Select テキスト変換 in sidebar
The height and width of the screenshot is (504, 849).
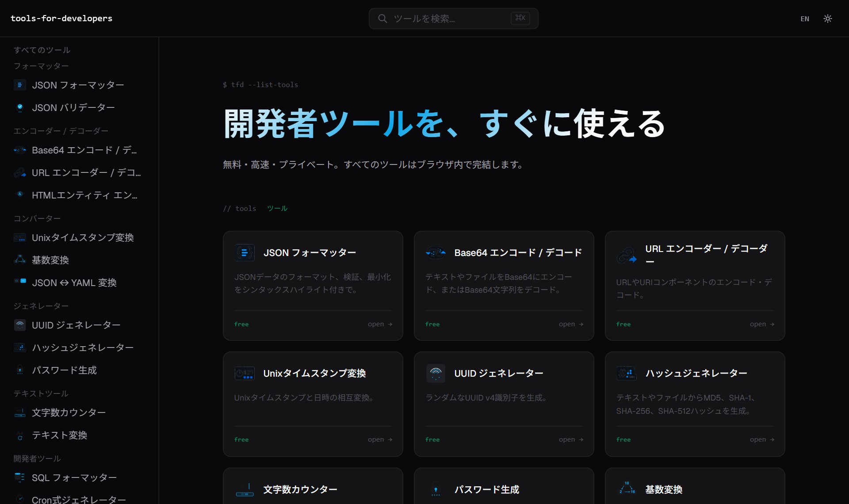60,435
